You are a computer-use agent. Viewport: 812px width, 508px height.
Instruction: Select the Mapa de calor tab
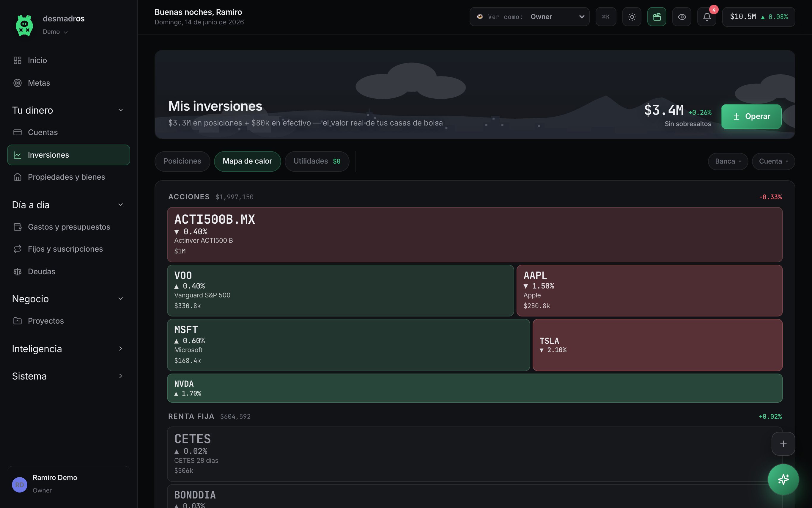click(247, 162)
